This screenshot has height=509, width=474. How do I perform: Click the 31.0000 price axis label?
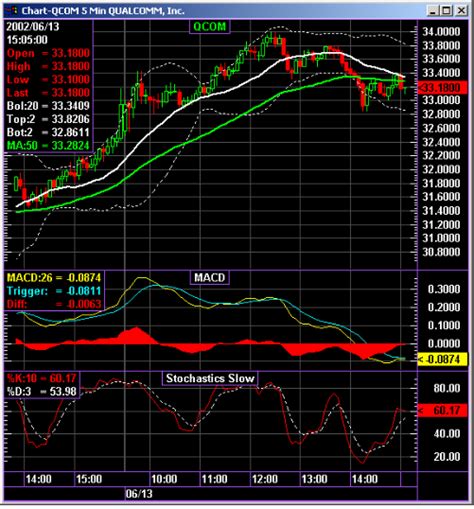(x=441, y=238)
